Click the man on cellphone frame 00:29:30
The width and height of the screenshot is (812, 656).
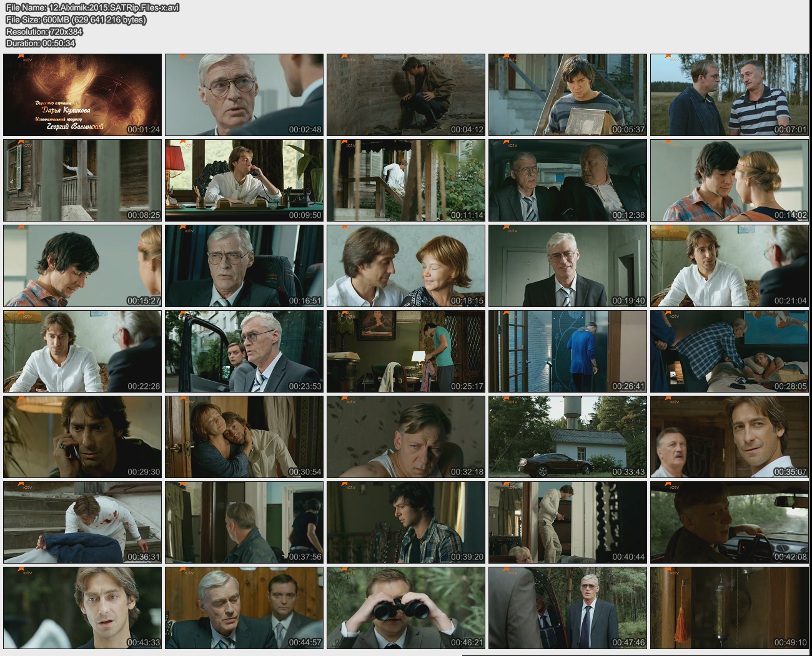point(82,437)
